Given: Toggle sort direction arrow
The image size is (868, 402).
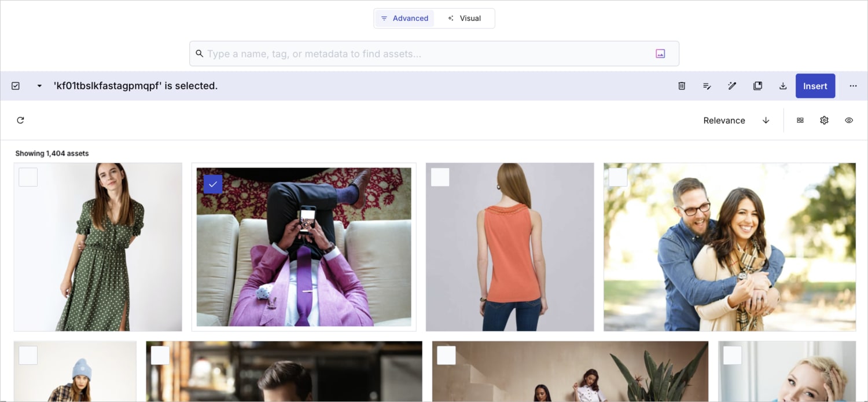Looking at the screenshot, I should pos(766,120).
